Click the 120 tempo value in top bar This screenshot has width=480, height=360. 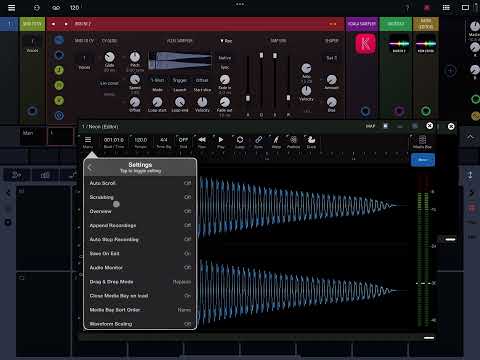pos(74,7)
